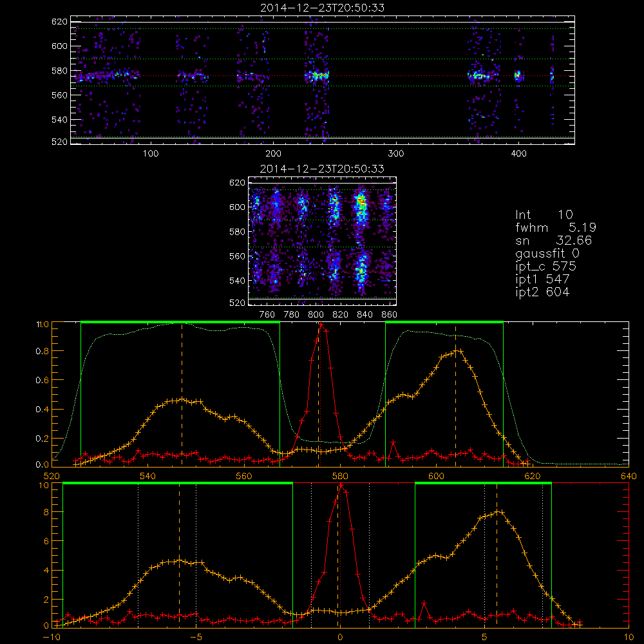
Task: Click the x-axis label 10 of lower plot
Action: 629,638
